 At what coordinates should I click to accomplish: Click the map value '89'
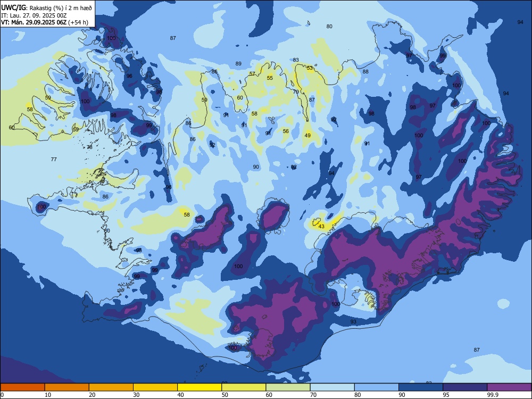238,63
